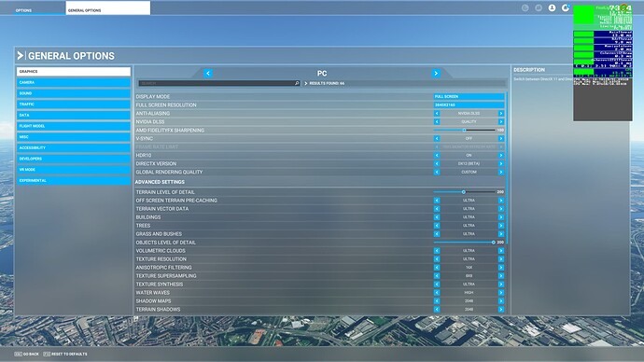
Task: Change Global Rendering Quality with right arrow
Action: click(500, 173)
